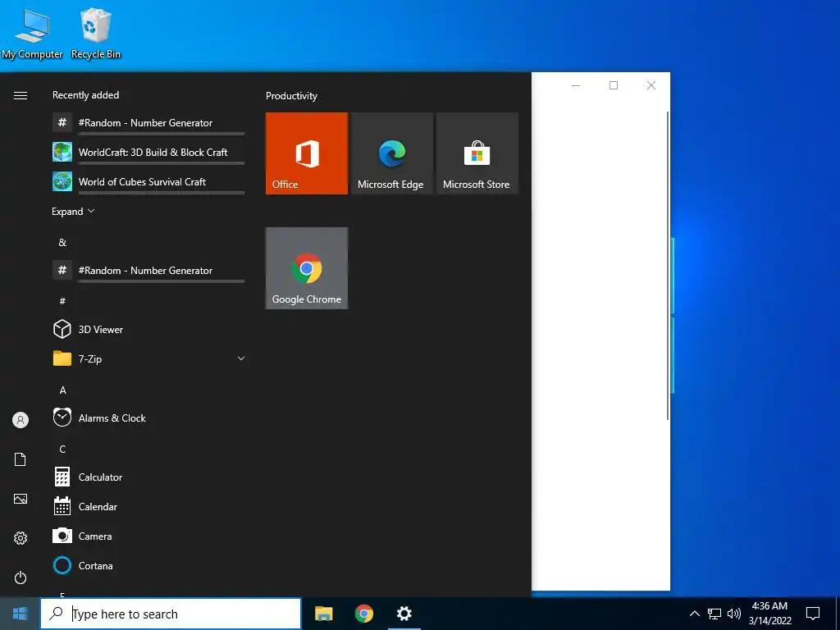The image size is (840, 630).
Task: Show hidden system tray icons
Action: pos(694,614)
